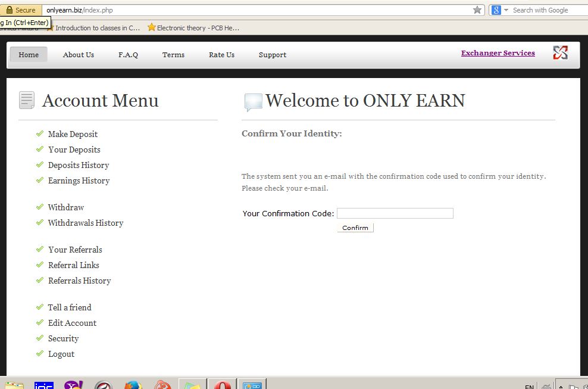Go to the About Us page
This screenshot has width=588, height=389.
79,55
